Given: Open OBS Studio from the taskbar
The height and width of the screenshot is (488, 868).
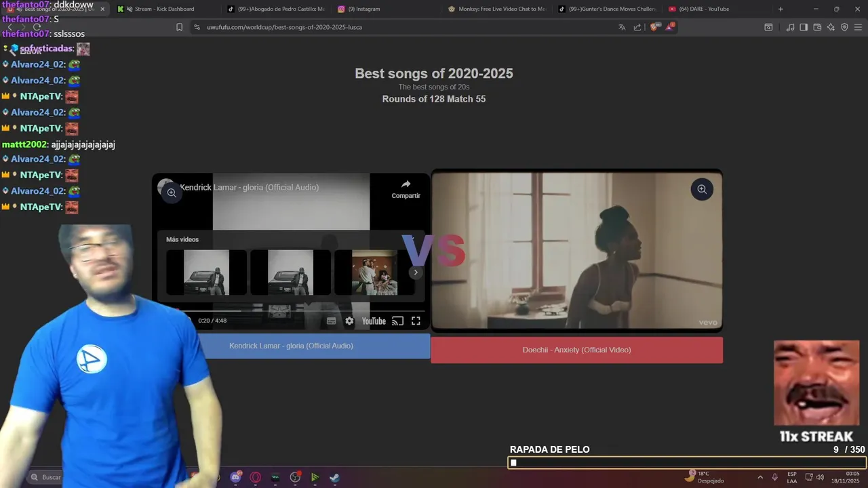Looking at the screenshot, I should point(295,477).
